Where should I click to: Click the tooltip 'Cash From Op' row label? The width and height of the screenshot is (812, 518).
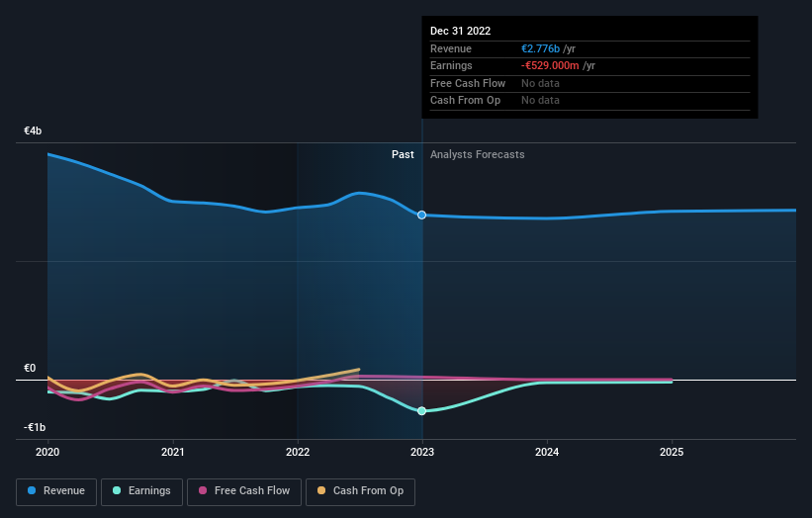coord(465,101)
